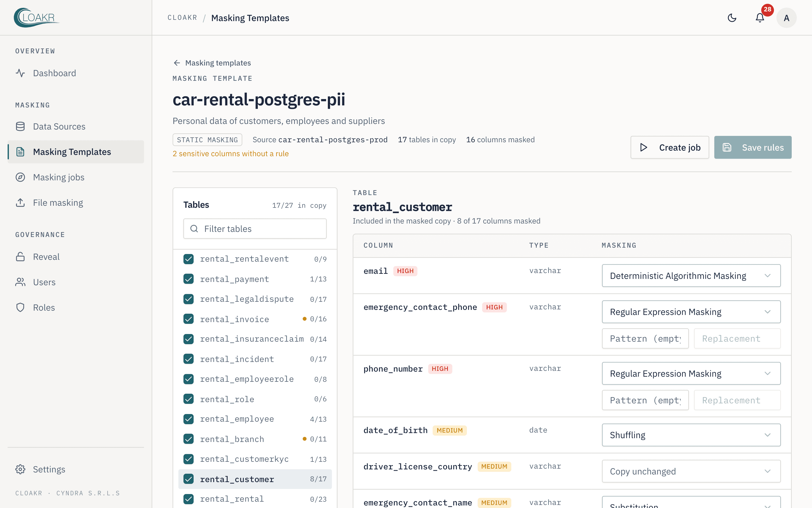The image size is (812, 508).
Task: Open Masking Templates in sidebar
Action: tap(76, 152)
